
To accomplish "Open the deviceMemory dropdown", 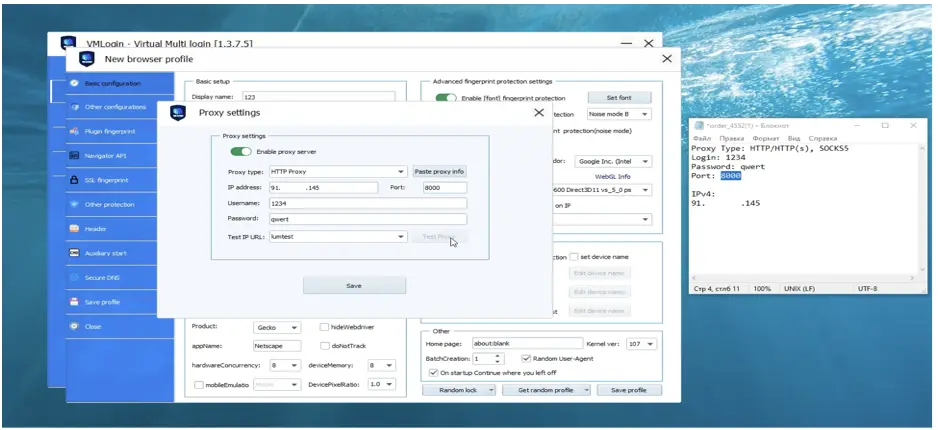I will (x=381, y=365).
